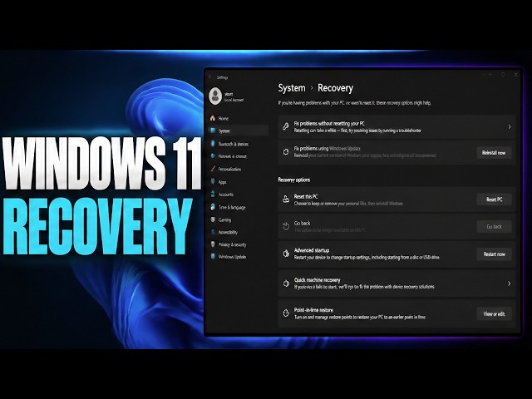This screenshot has width=532, height=399.
Task: Click the Gaming label in sidebar
Action: (224, 219)
